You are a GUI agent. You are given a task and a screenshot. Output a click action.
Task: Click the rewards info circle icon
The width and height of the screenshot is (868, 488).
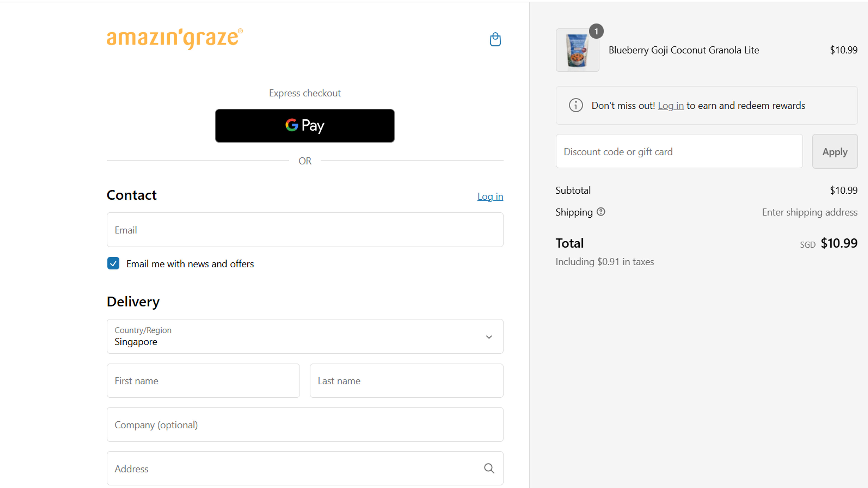tap(576, 106)
